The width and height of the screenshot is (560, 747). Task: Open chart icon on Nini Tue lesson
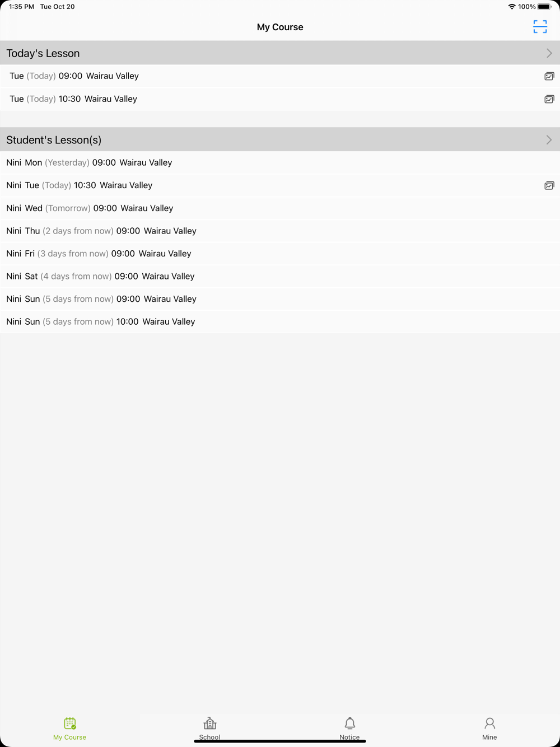pyautogui.click(x=549, y=185)
